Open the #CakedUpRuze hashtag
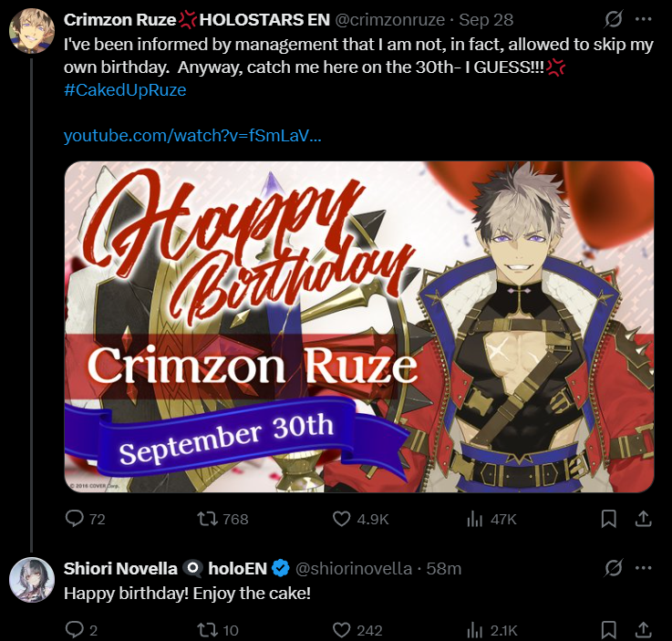This screenshot has width=672, height=641. (x=125, y=90)
